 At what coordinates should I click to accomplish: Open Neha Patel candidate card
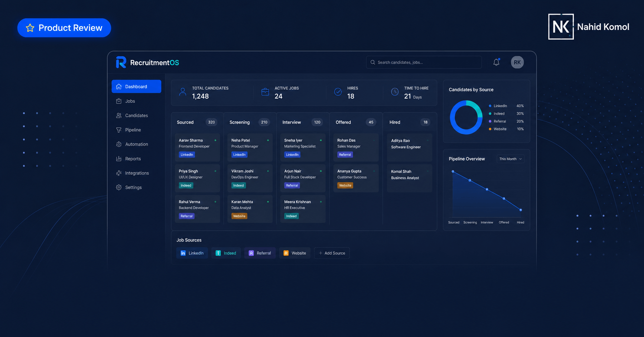[x=250, y=148]
